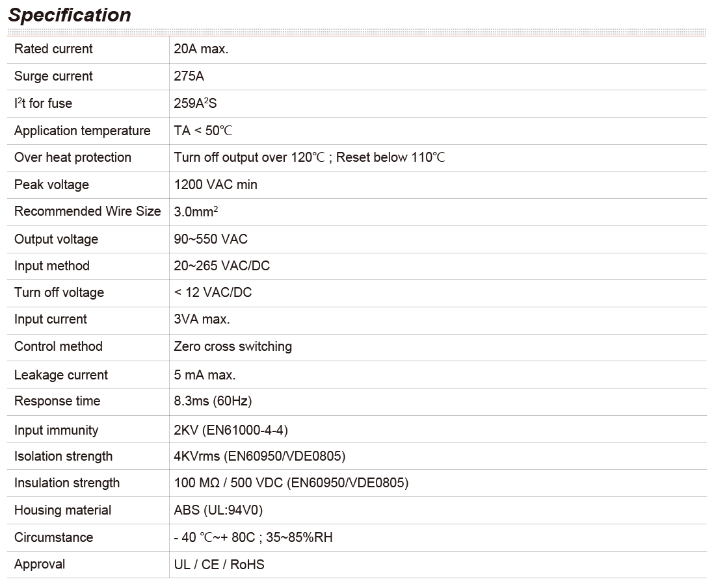The image size is (714, 588).
Task: Click the 2KV (EN61000-4-4) value
Action: click(x=231, y=430)
